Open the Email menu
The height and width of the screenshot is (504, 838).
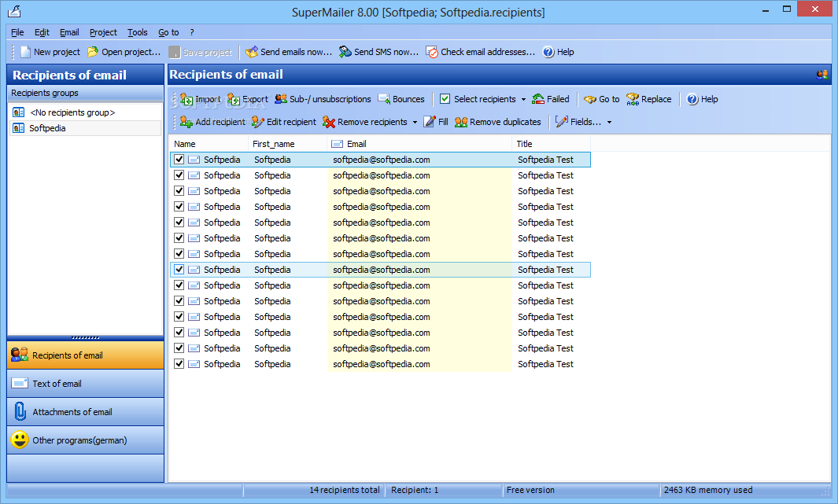click(x=69, y=32)
